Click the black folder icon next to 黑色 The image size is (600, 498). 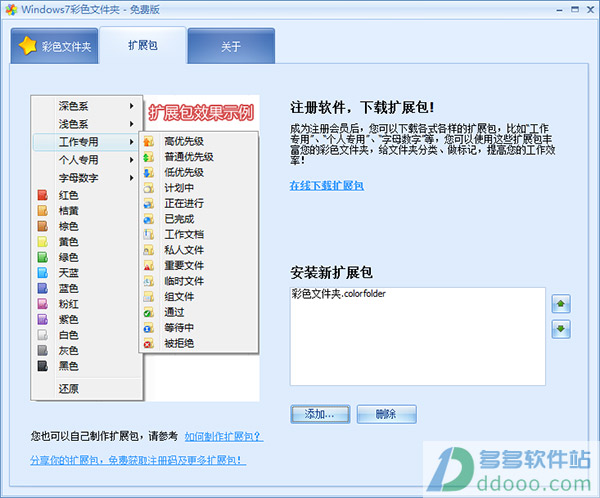tap(42, 366)
